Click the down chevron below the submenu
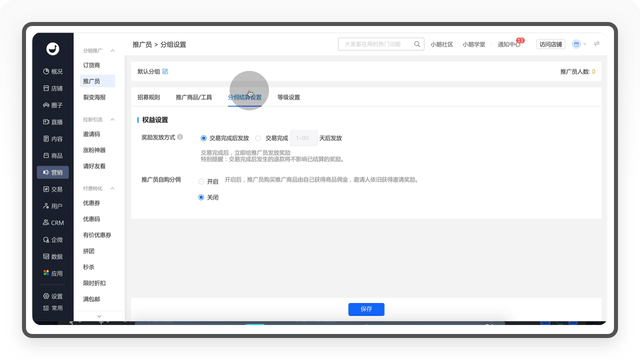This screenshot has width=640, height=360. click(x=99, y=316)
